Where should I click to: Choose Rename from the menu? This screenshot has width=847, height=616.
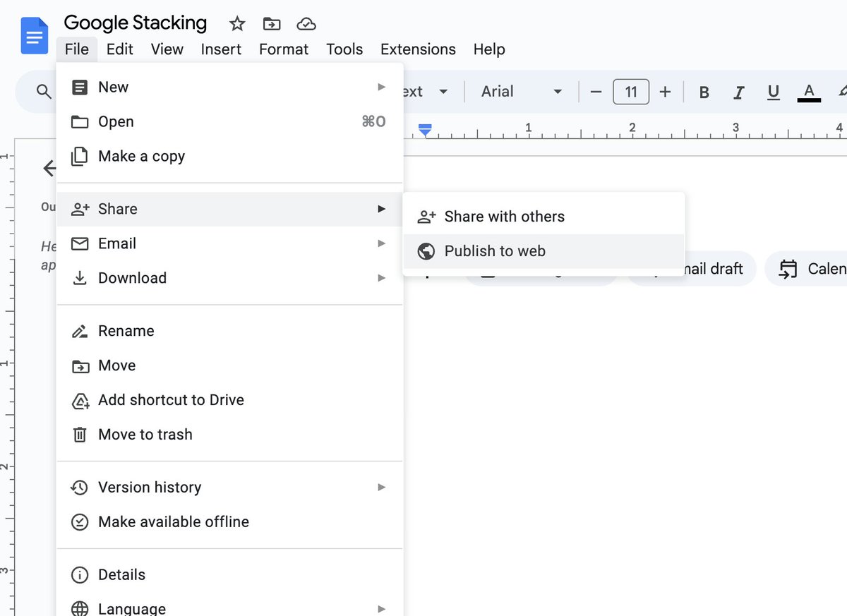pyautogui.click(x=229, y=331)
